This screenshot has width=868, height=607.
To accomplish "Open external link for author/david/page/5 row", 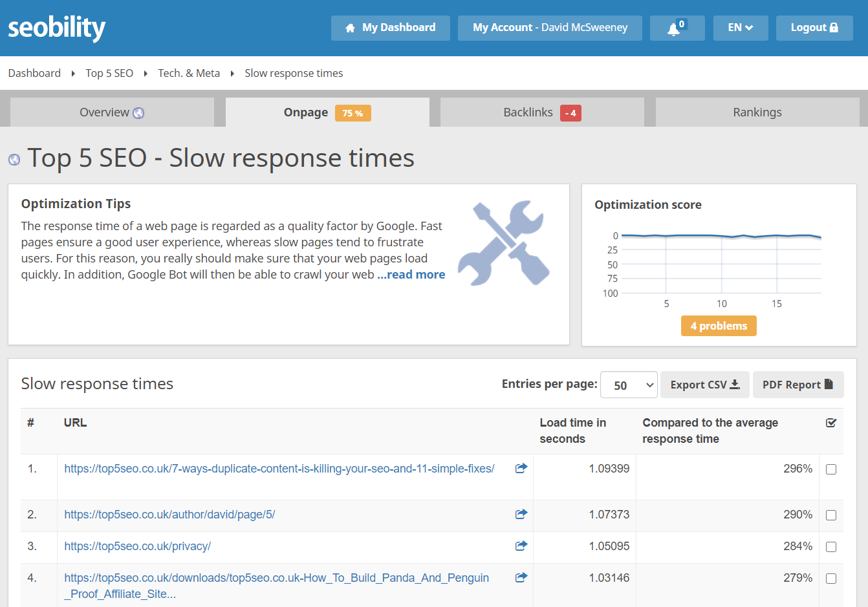I will (x=521, y=514).
